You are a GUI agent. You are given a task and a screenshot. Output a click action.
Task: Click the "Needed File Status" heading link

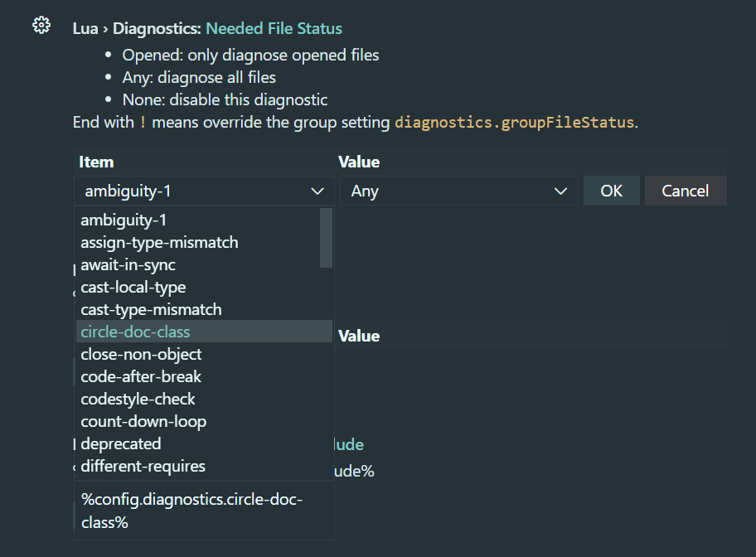[x=274, y=27]
